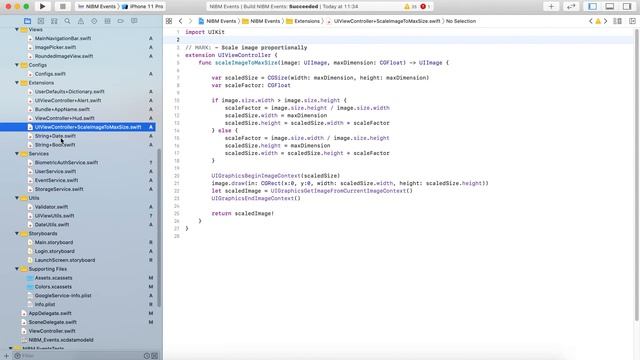
Task: Open Assets.xcassets
Action: [x=53, y=278]
